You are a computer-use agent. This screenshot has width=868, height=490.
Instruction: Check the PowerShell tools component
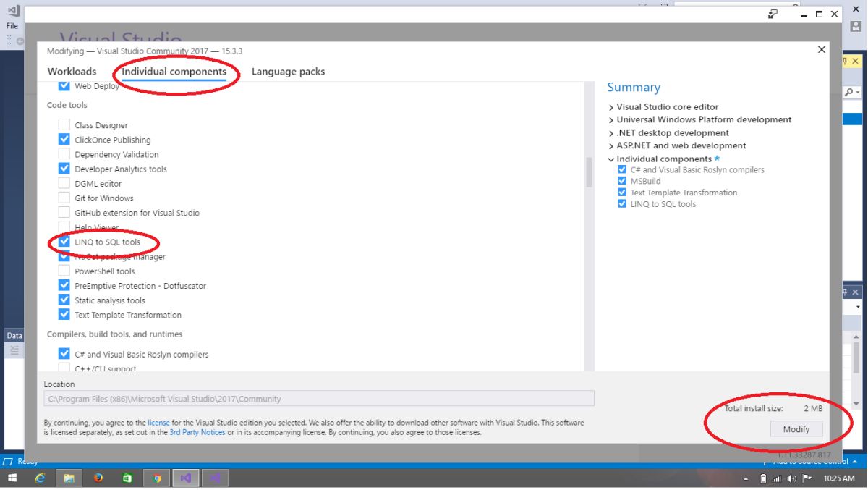point(64,271)
